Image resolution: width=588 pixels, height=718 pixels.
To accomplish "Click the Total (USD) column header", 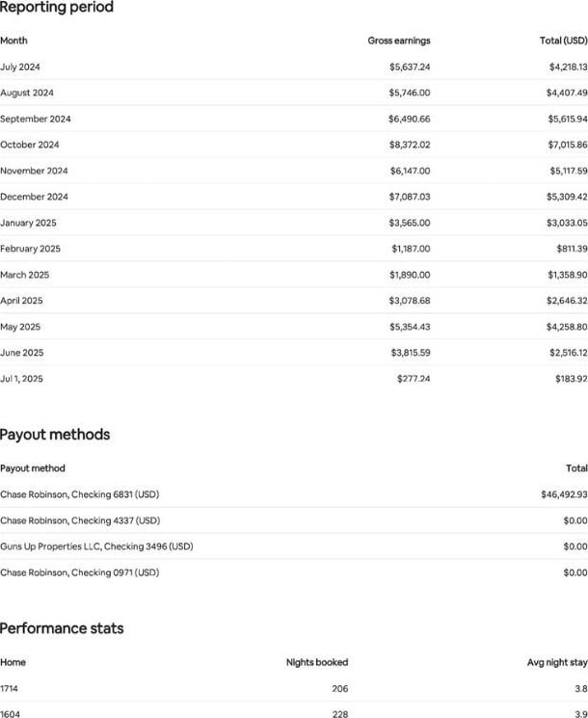I will coord(563,40).
